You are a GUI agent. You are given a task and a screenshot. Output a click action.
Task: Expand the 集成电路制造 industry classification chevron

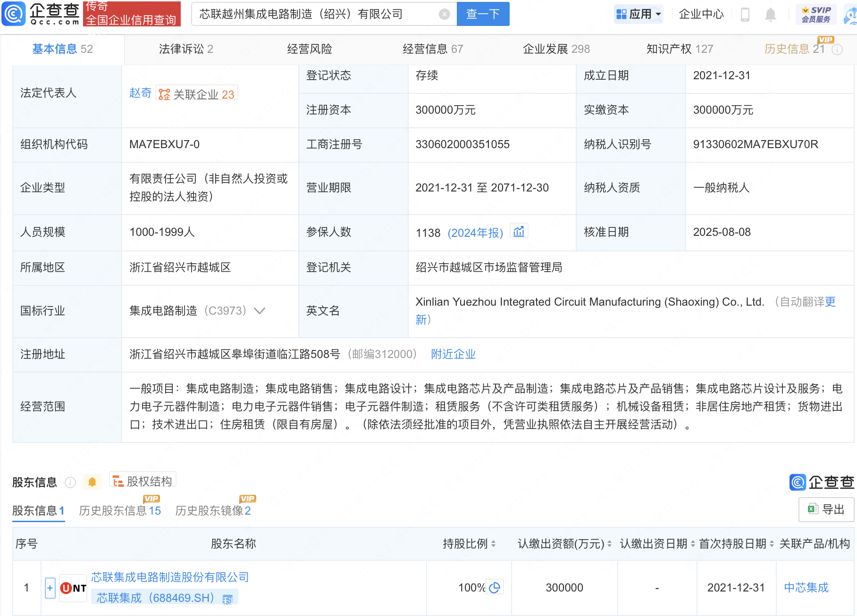pyautogui.click(x=260, y=310)
